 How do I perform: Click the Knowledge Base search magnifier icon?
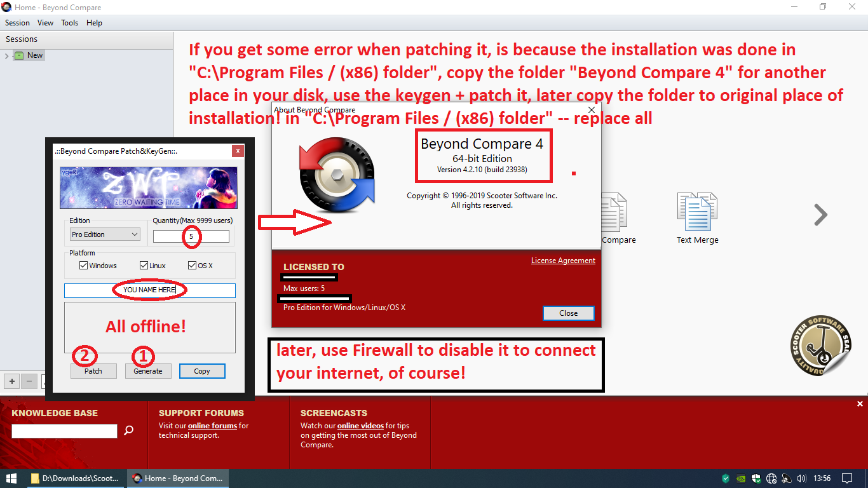point(129,431)
